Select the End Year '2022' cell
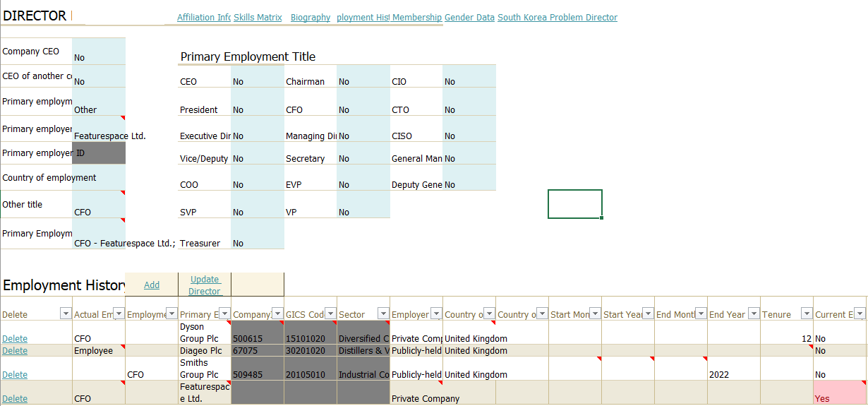 coord(734,369)
